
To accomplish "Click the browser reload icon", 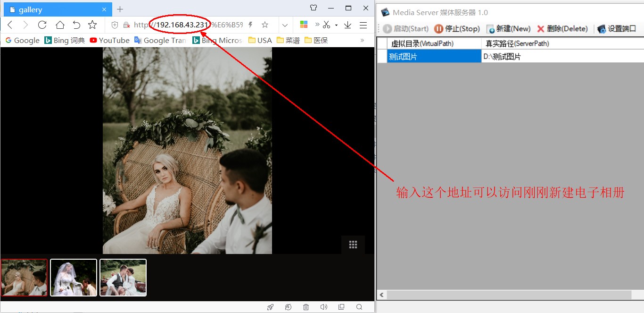I will (42, 25).
